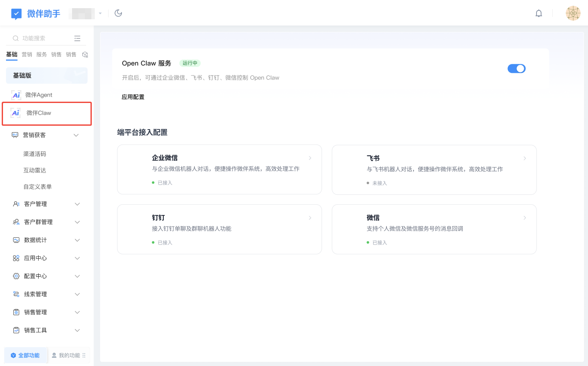Viewport: 588px width, 366px height.
Task: Click the 支持个人微信及微信服务号的消息回调 description
Action: pyautogui.click(x=415, y=229)
